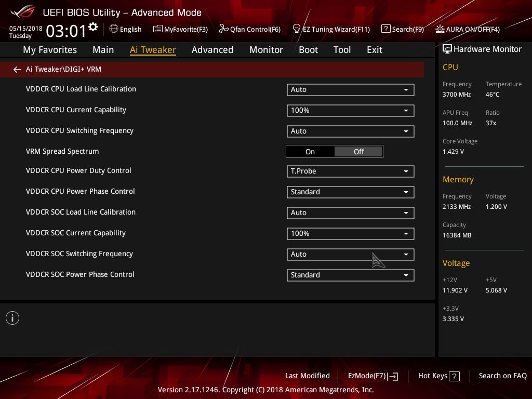This screenshot has width=532, height=399.
Task: Go to the Boot tab
Action: coord(308,50)
